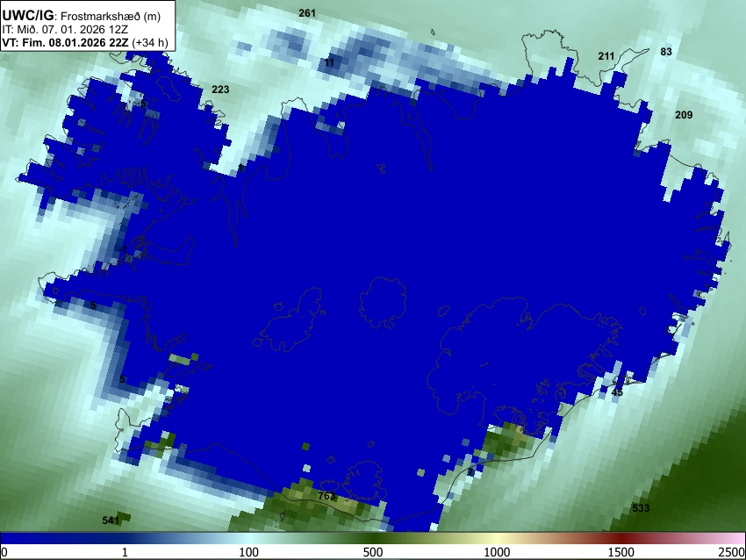Image resolution: width=746 pixels, height=560 pixels.
Task: Click the 83 value label
Action: click(x=666, y=52)
